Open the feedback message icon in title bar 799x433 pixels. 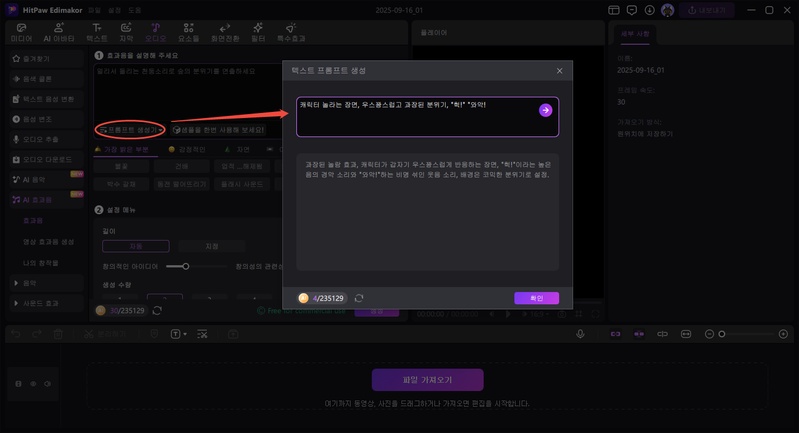click(x=632, y=10)
